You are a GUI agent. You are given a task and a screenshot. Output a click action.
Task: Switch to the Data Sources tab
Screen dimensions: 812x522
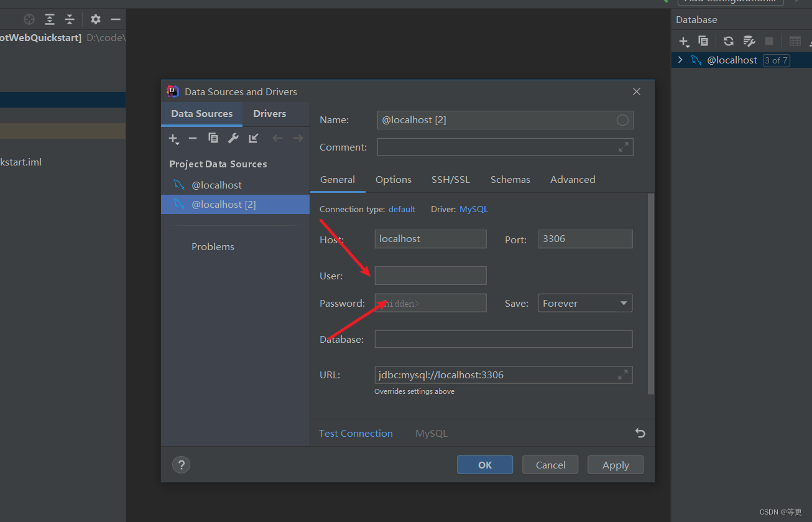pyautogui.click(x=202, y=114)
